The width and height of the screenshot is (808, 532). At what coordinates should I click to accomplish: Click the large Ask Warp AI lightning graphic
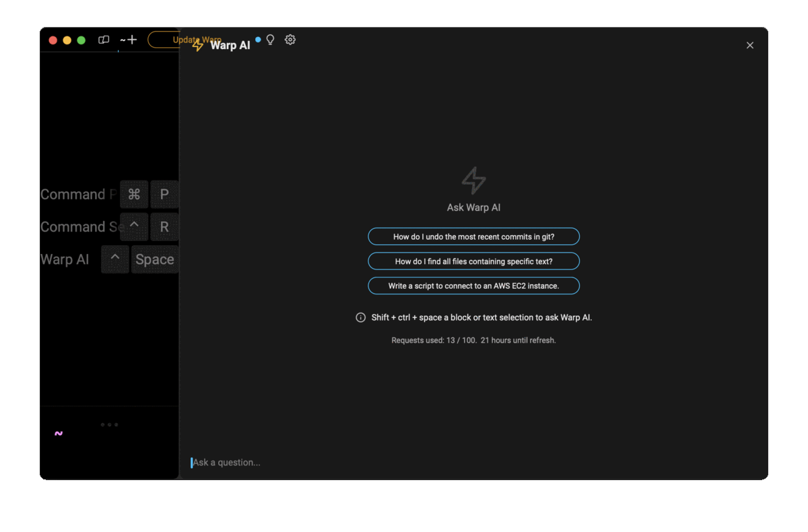pos(473,180)
